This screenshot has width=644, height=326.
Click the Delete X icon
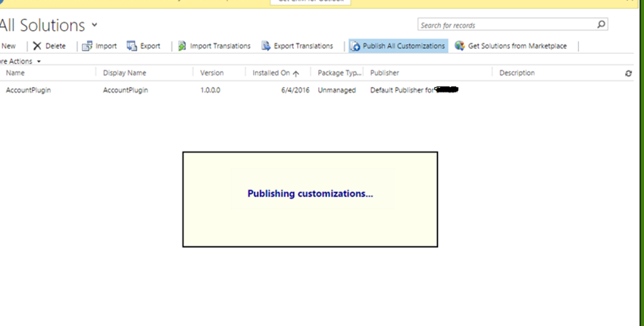pyautogui.click(x=37, y=46)
